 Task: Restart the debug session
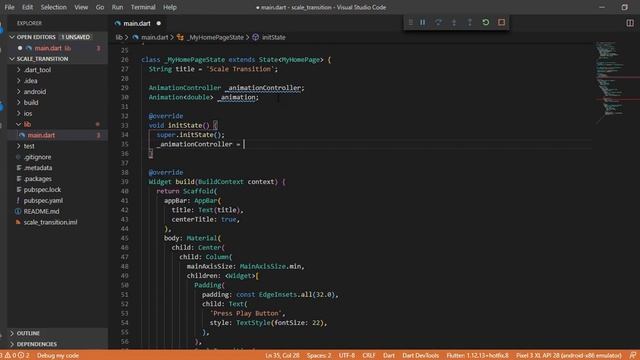[486, 22]
